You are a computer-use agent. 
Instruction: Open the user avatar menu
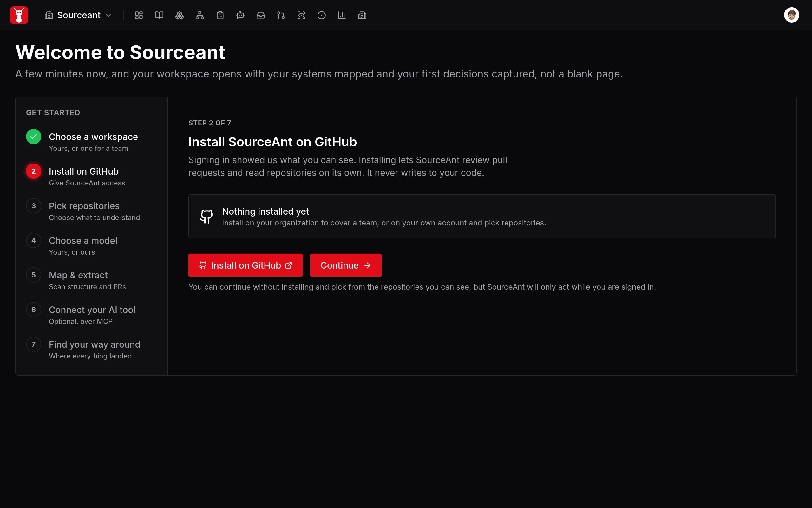click(x=791, y=15)
